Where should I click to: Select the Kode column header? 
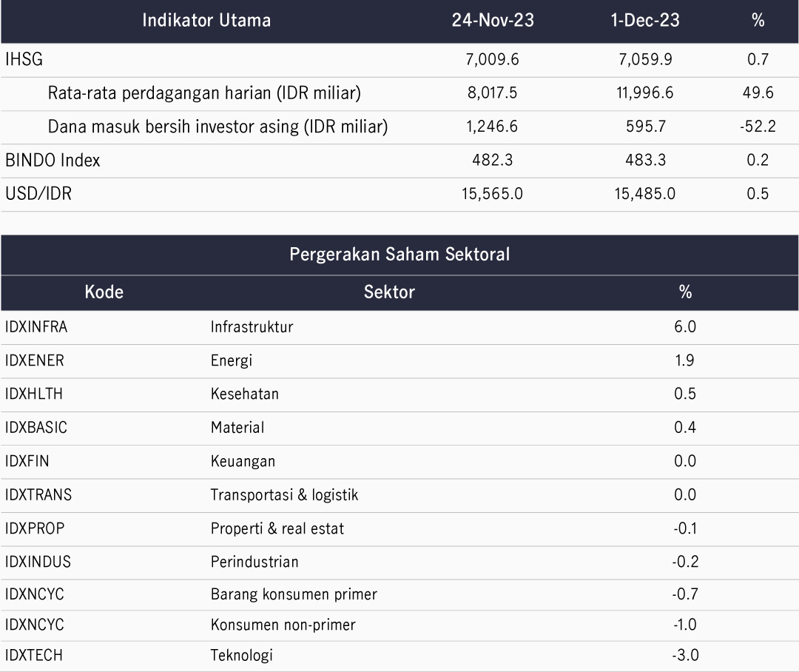(x=104, y=292)
